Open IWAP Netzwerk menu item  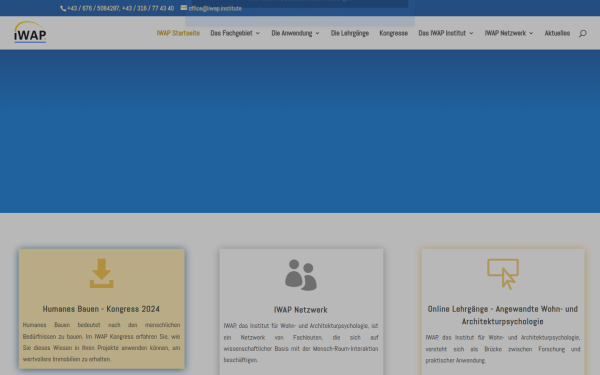[505, 33]
